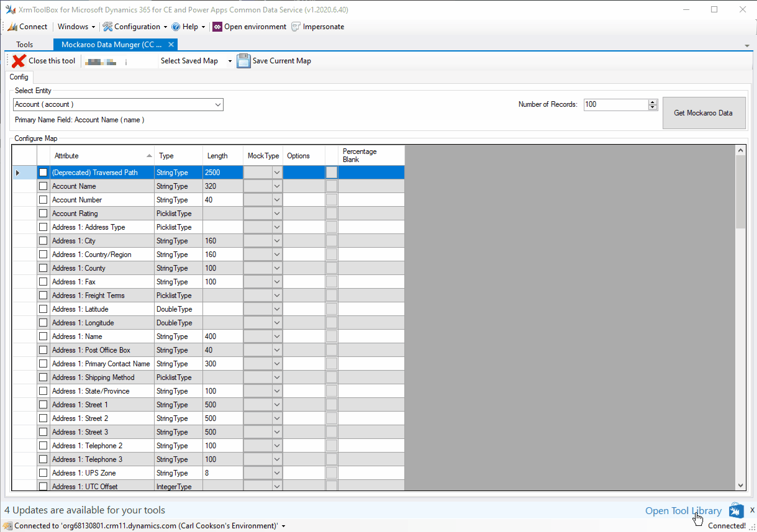Select the Address 1: Fax checkbox
Image resolution: width=757 pixels, height=532 pixels.
click(x=43, y=282)
